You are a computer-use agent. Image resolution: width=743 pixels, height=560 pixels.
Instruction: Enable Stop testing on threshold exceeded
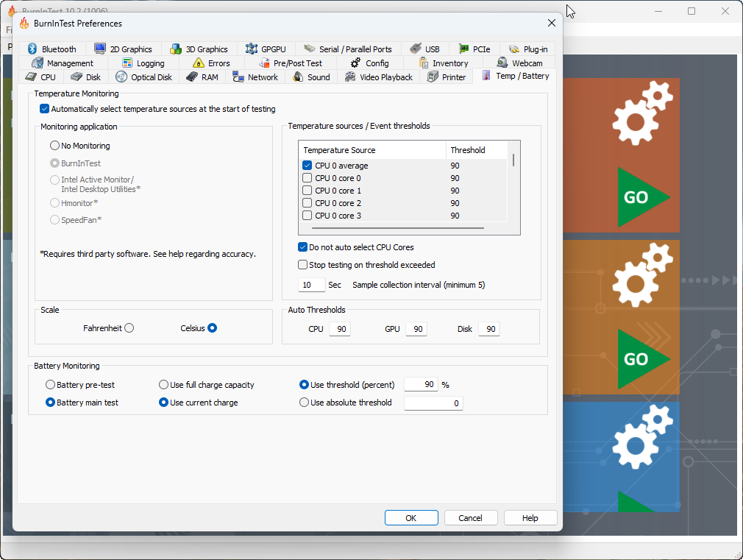(x=302, y=265)
